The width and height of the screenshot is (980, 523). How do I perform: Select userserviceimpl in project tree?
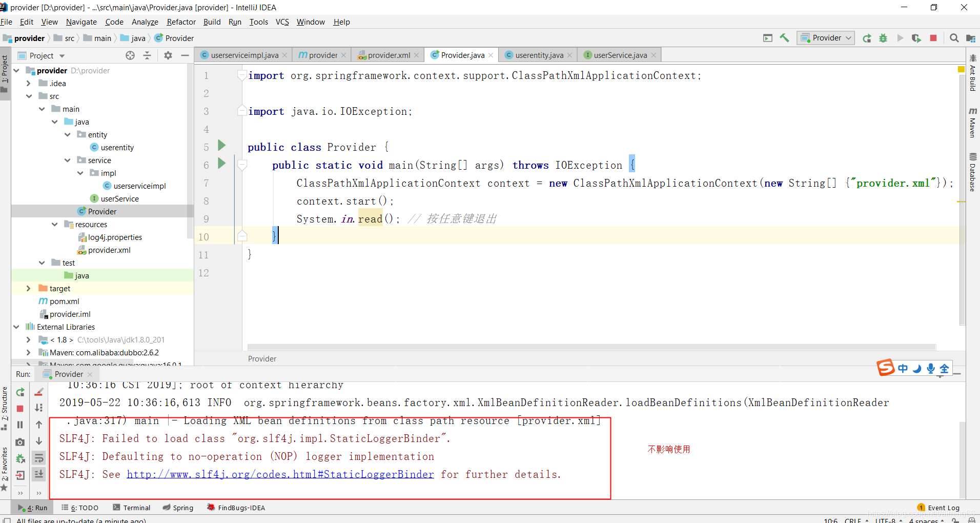(x=139, y=186)
